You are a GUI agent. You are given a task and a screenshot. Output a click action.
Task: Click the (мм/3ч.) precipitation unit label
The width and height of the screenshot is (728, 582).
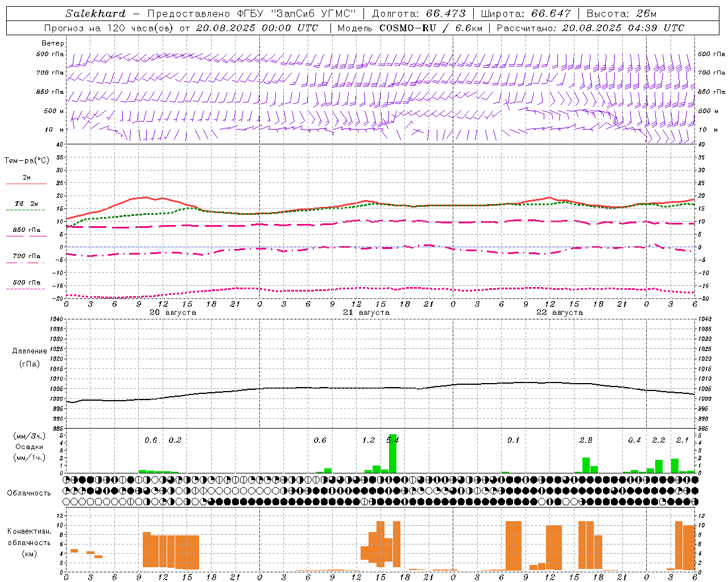coord(30,436)
